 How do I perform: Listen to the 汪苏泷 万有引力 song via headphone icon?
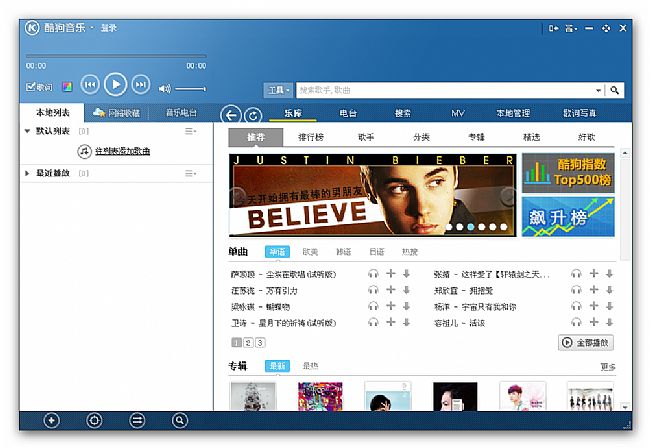click(373, 290)
